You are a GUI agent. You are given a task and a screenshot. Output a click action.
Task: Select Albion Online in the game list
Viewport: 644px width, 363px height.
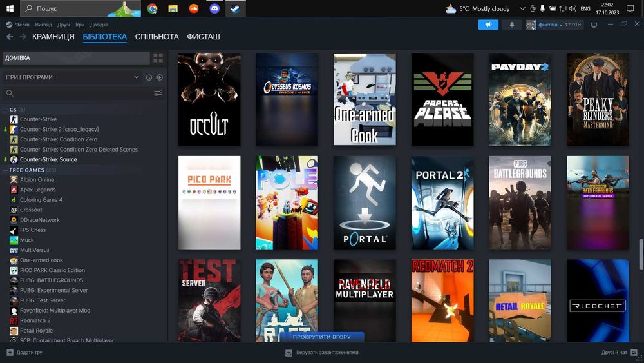coord(37,179)
